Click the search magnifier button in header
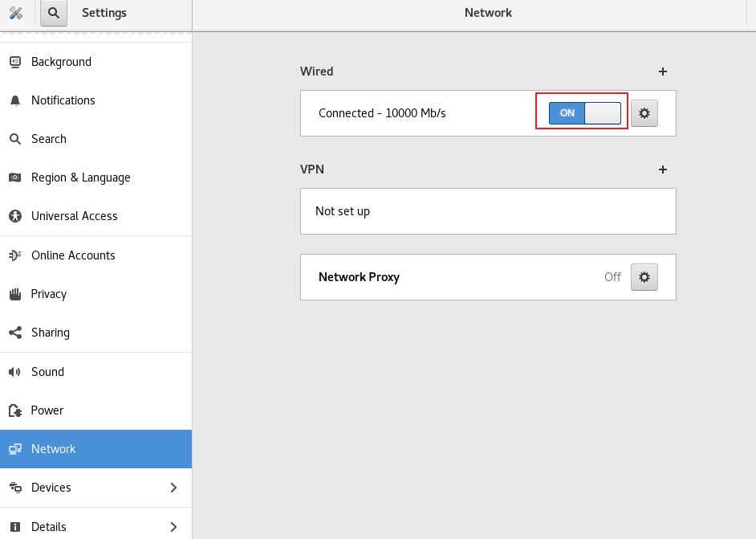Image resolution: width=756 pixels, height=539 pixels. (53, 13)
